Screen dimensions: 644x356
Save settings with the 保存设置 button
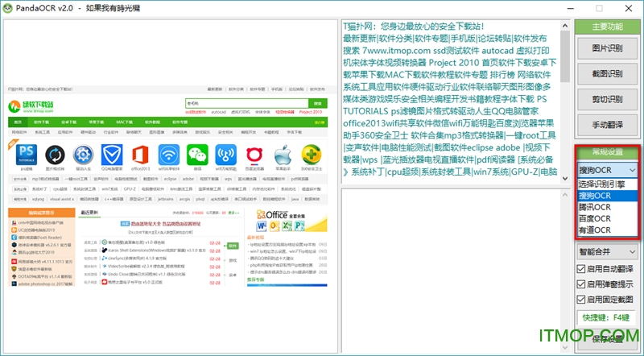tap(607, 339)
